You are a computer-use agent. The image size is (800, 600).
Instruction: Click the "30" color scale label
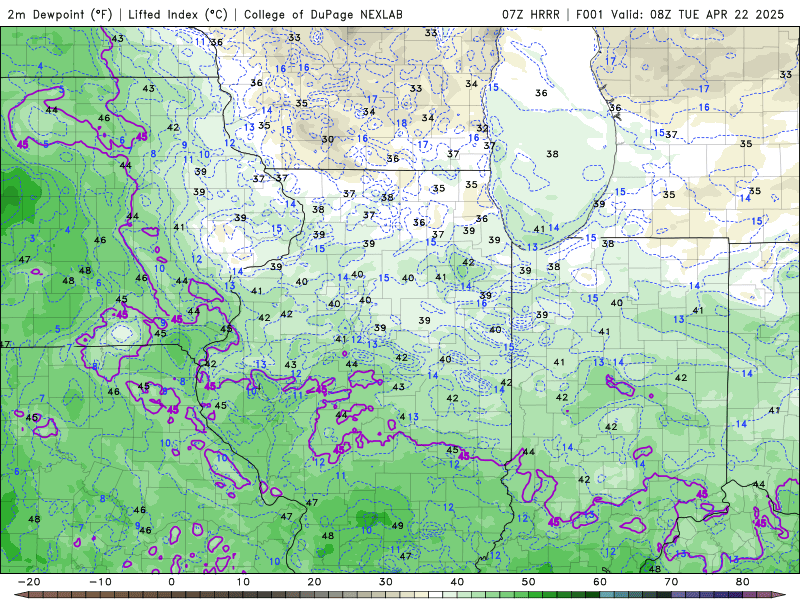tap(386, 582)
